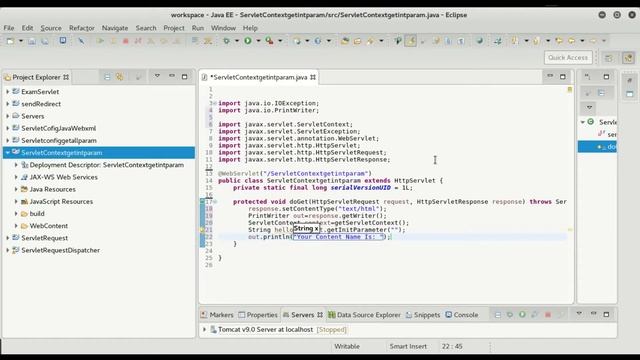Viewport: 640px width, 360px height.
Task: Expand the ExamServlet project
Action: coord(7,92)
